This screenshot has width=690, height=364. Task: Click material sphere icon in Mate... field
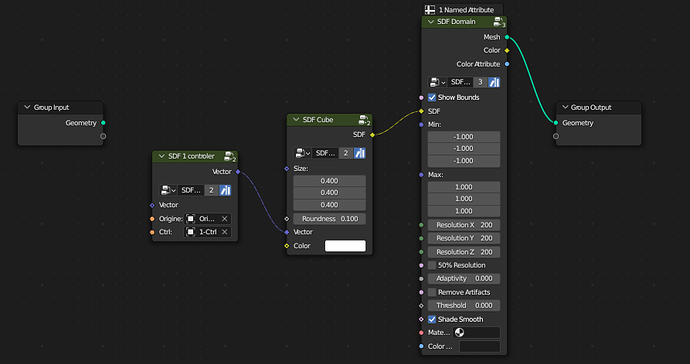(459, 332)
